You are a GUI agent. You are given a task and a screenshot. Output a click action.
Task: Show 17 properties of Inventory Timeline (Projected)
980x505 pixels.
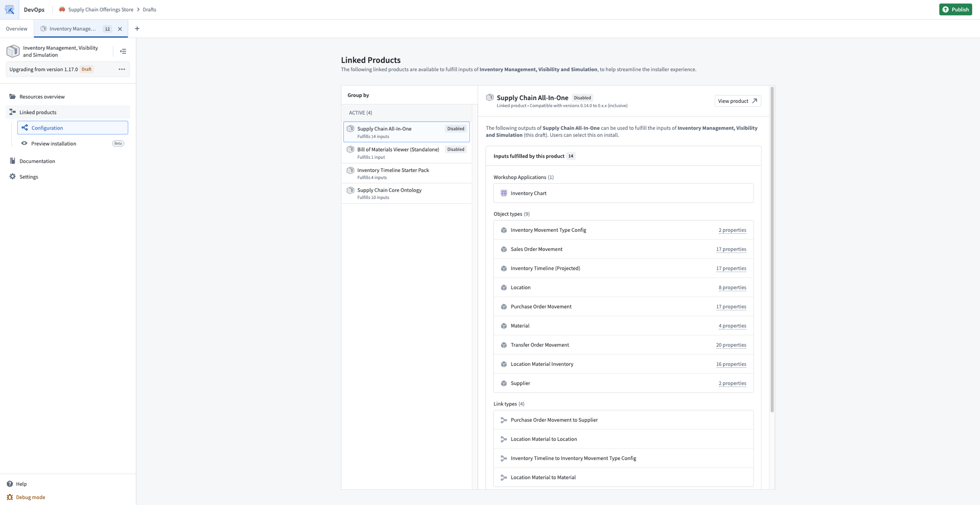(x=731, y=268)
